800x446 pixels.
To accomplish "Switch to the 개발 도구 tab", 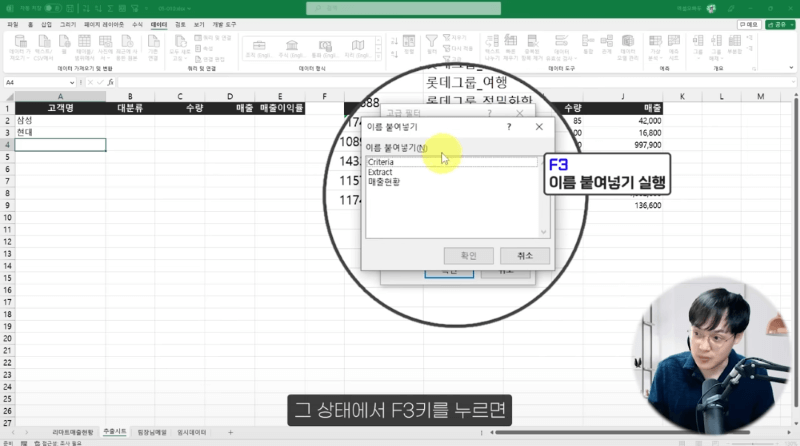I will click(x=224, y=24).
